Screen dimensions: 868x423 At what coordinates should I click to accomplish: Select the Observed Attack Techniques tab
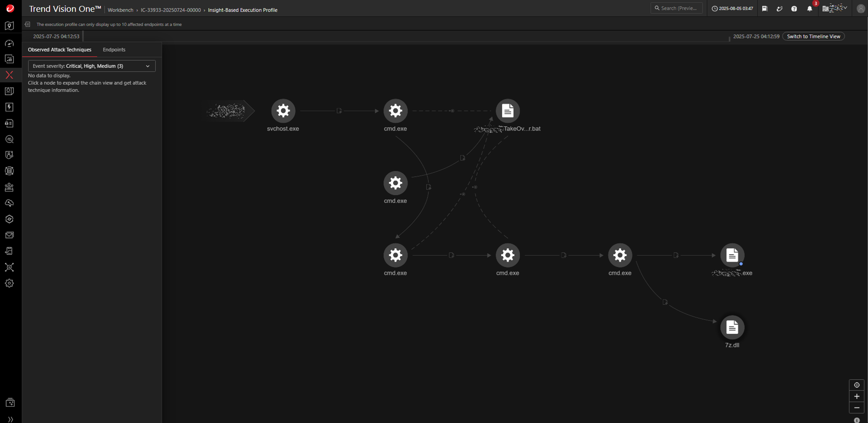(x=60, y=50)
